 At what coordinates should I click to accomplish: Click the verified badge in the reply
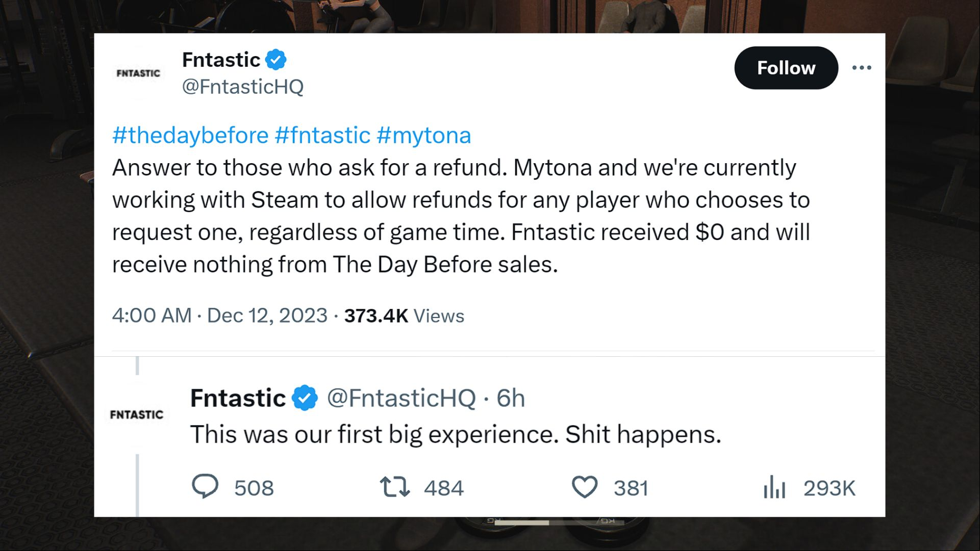pyautogui.click(x=305, y=398)
